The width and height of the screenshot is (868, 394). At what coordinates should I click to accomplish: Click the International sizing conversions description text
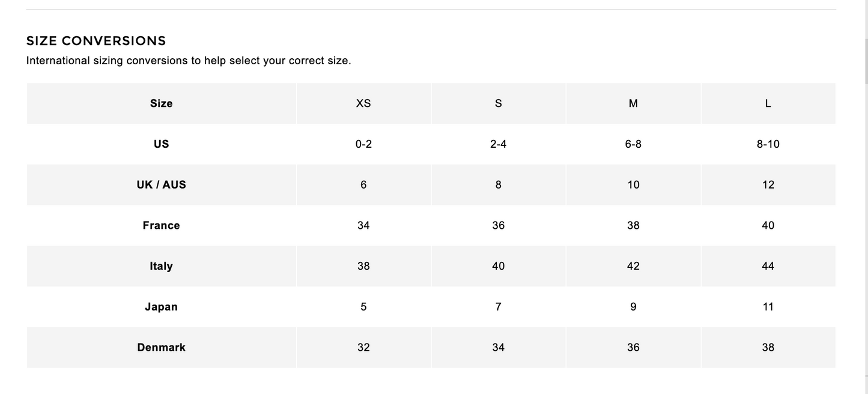coord(188,61)
